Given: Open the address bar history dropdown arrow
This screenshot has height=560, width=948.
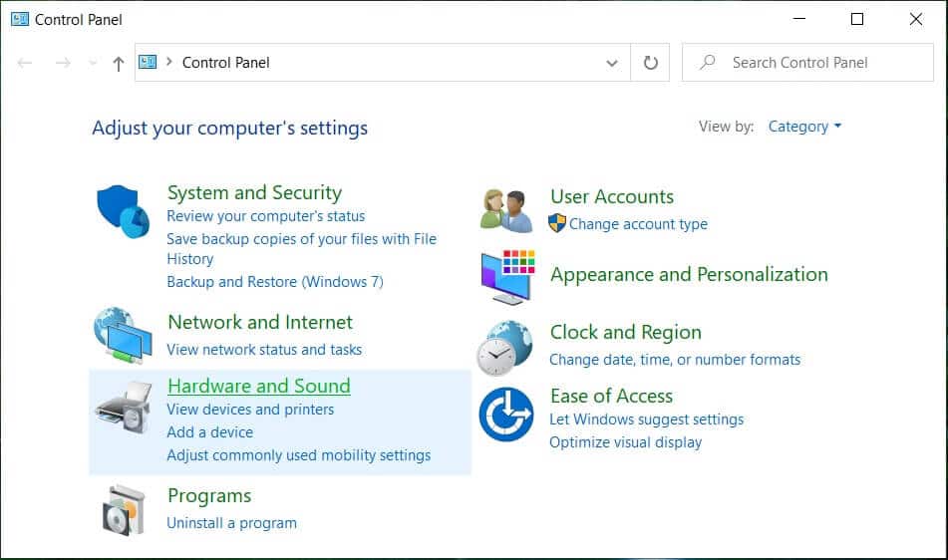Looking at the screenshot, I should 612,63.
